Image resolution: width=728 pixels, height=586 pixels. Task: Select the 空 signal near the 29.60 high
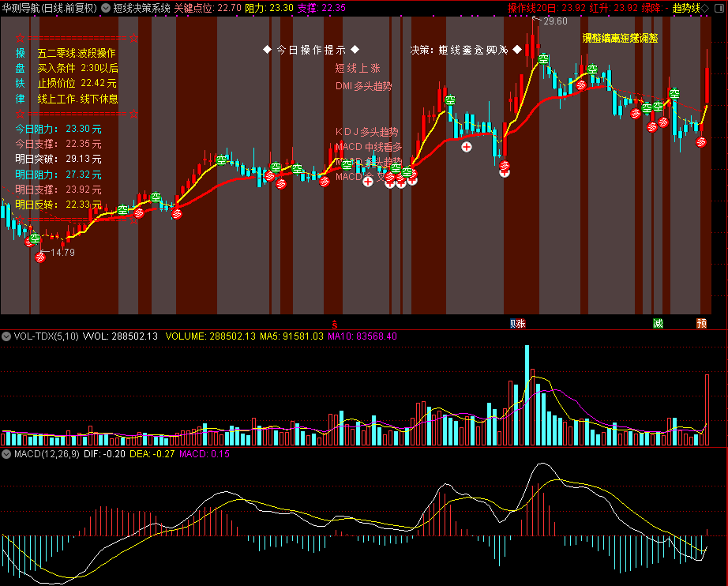coord(544,59)
